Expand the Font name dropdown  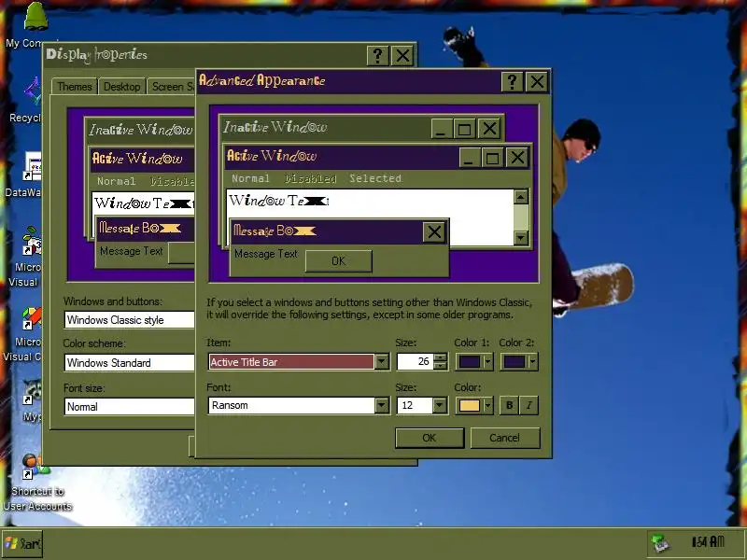click(382, 406)
